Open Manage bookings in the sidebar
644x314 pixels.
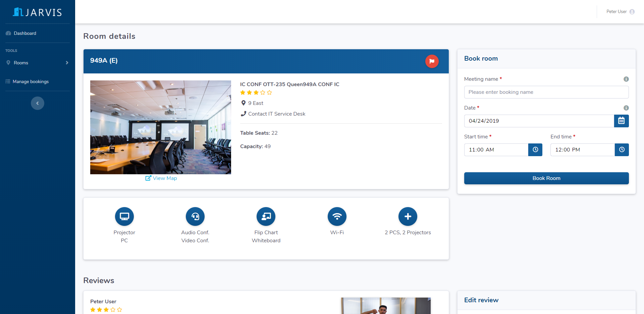(31, 81)
